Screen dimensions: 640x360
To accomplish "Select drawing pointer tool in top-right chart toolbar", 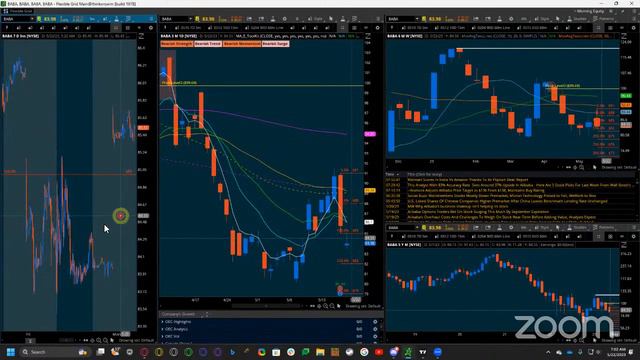I will 558,19.
